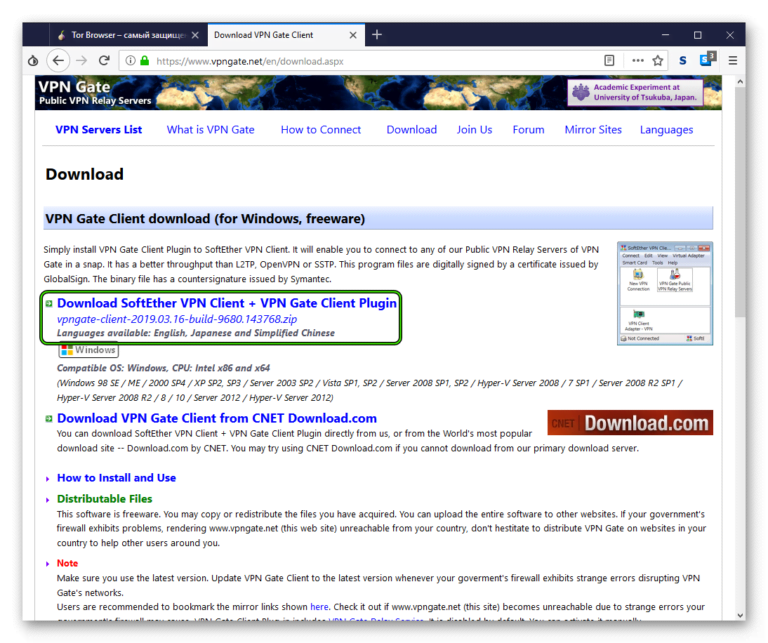Click the CNET Download.com banner
The image size is (768, 643).
[630, 423]
